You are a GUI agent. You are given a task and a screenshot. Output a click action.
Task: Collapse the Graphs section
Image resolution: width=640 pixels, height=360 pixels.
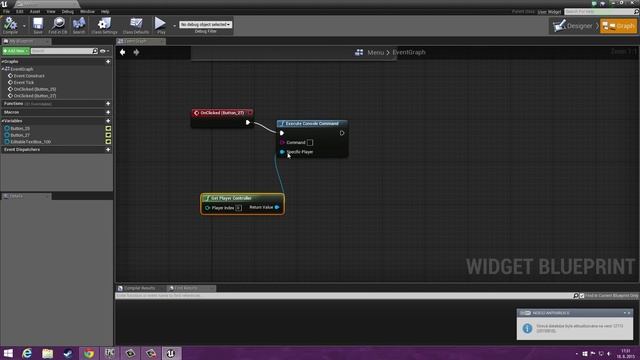pyautogui.click(x=2, y=62)
